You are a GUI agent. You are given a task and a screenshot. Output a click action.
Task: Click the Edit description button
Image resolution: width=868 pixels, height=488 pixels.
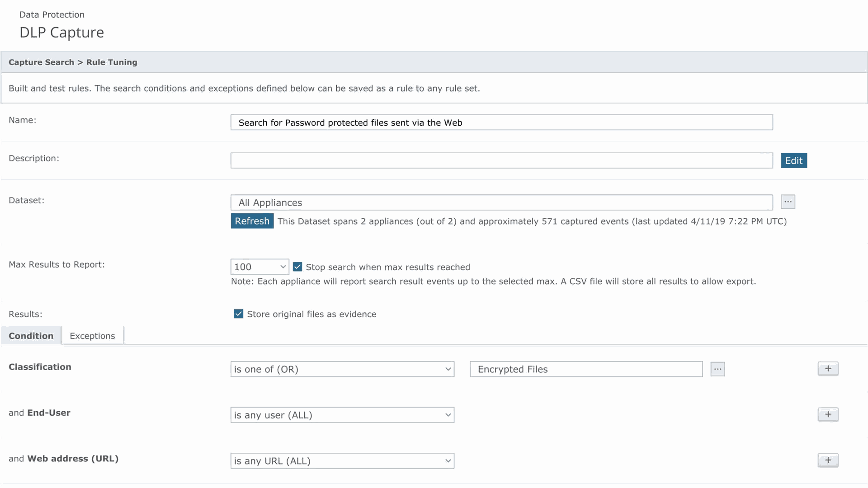793,161
